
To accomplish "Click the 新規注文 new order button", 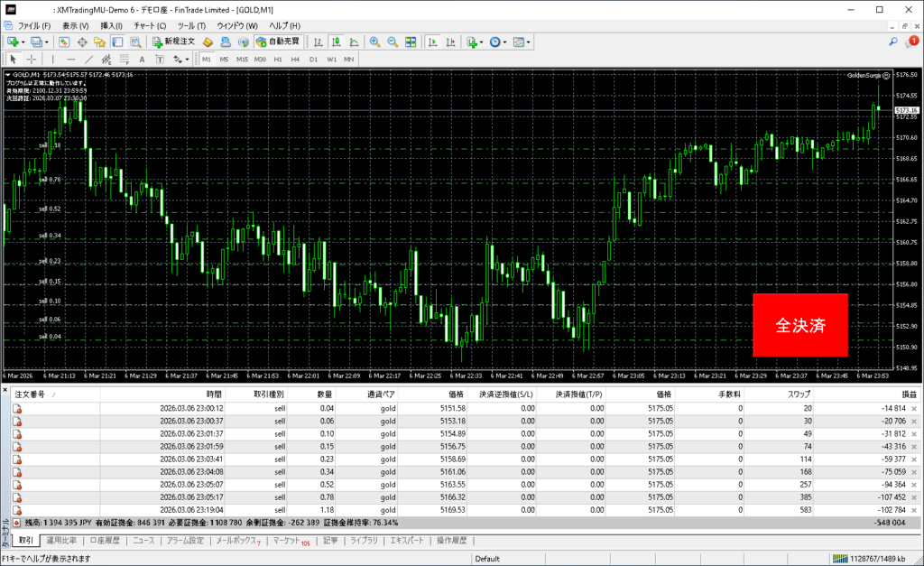I will tap(173, 42).
